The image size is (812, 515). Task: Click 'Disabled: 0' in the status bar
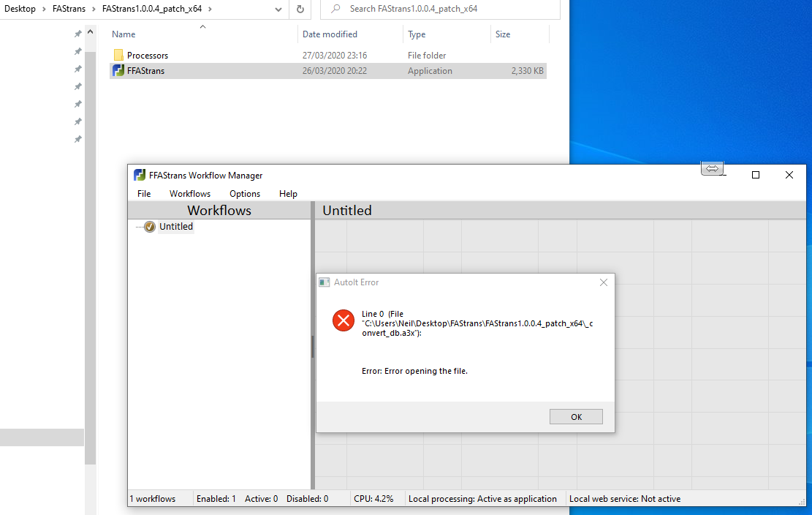(x=307, y=499)
